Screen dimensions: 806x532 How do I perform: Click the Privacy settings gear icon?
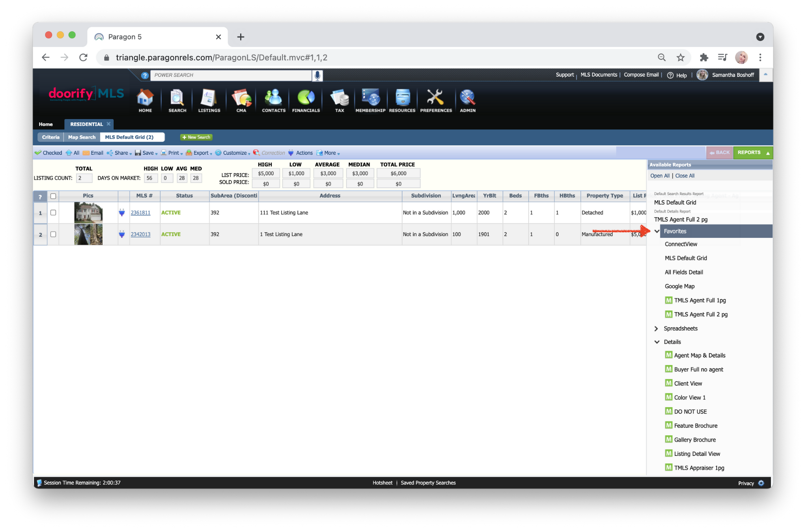click(x=761, y=483)
